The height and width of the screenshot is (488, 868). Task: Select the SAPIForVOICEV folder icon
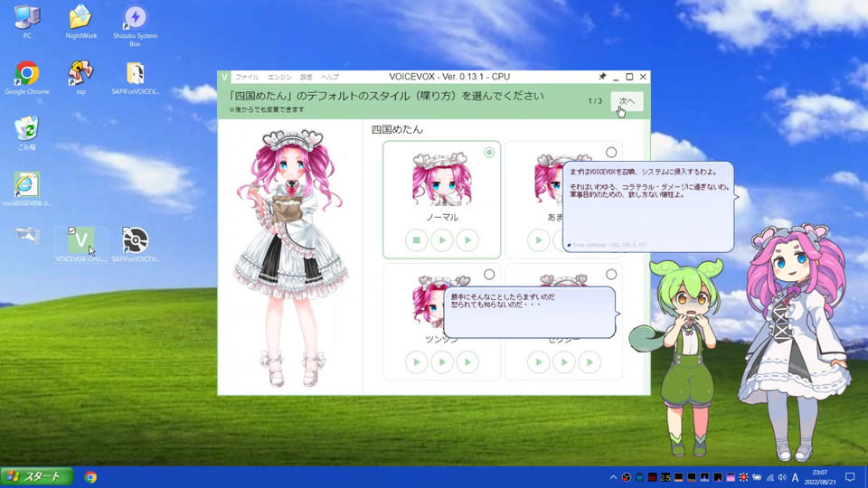[x=135, y=78]
